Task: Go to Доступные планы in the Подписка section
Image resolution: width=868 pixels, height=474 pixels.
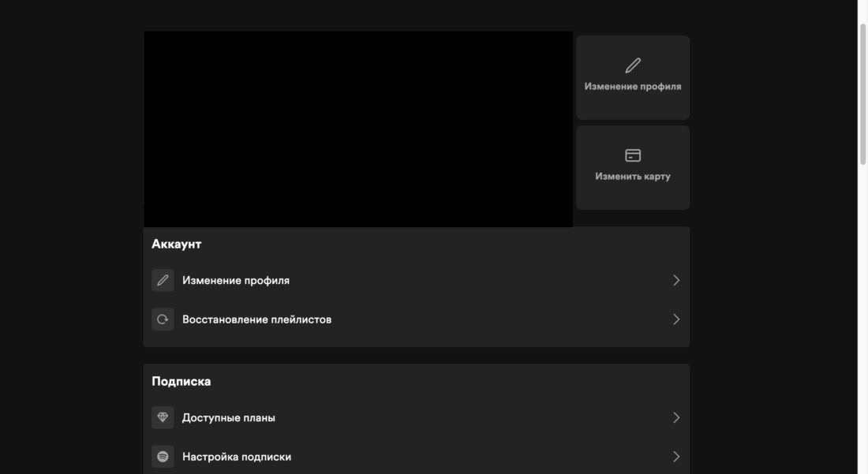Action: (x=229, y=418)
